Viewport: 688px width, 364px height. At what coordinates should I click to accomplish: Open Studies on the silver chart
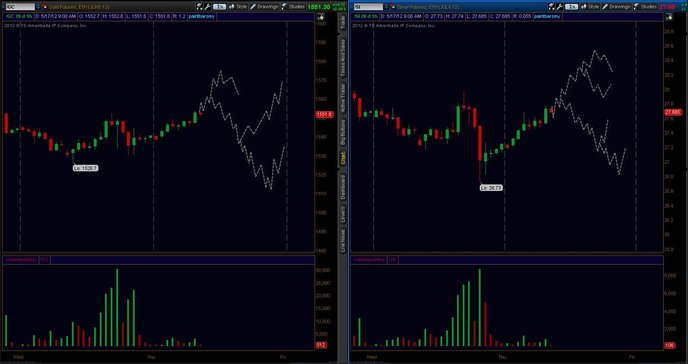tap(645, 7)
